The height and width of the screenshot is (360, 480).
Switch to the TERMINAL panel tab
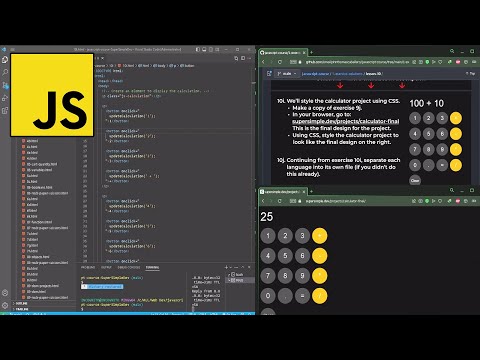(152, 267)
